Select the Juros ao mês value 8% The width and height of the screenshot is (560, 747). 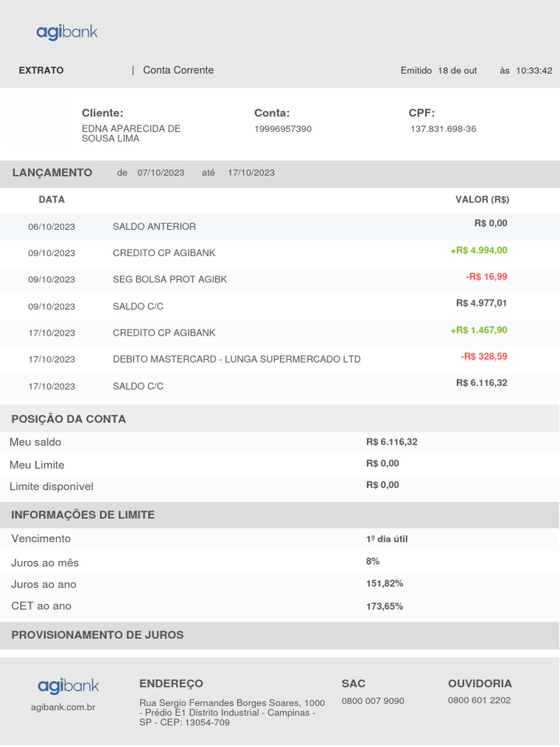click(373, 561)
